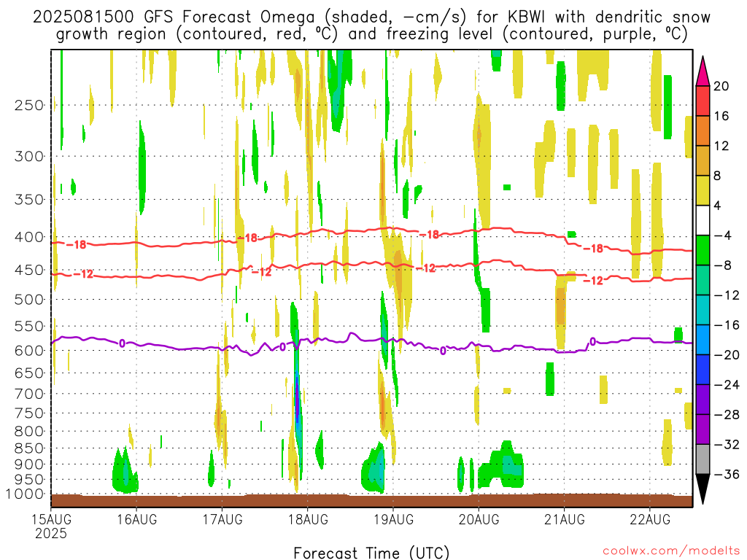Click the -12 contour label near 15AUG
Screen dimensions: 747x560
click(83, 274)
